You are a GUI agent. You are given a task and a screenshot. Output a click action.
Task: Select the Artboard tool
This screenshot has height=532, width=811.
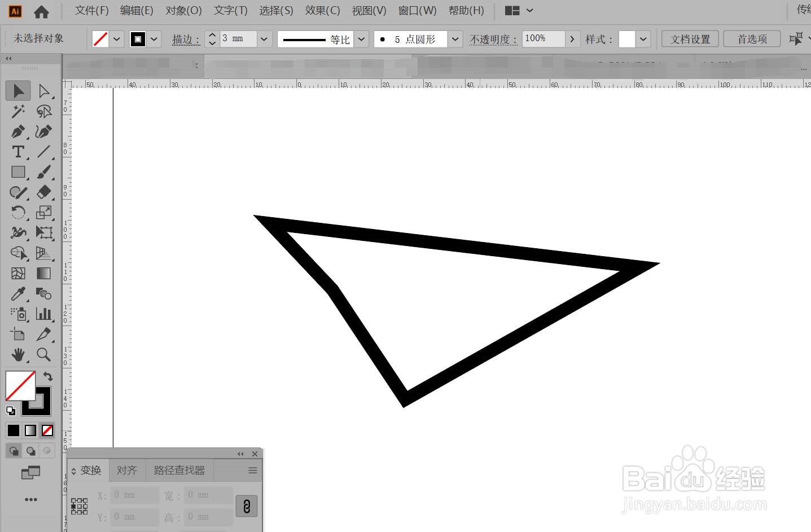18,334
